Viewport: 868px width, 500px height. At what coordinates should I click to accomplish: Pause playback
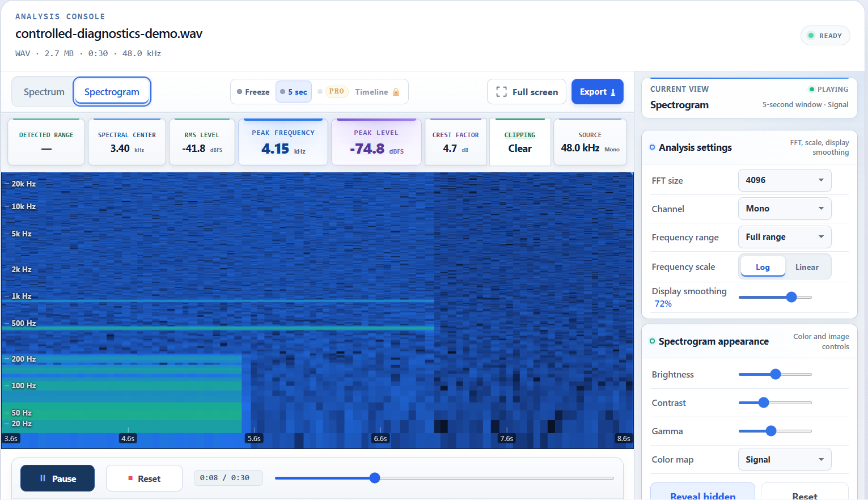coord(57,478)
